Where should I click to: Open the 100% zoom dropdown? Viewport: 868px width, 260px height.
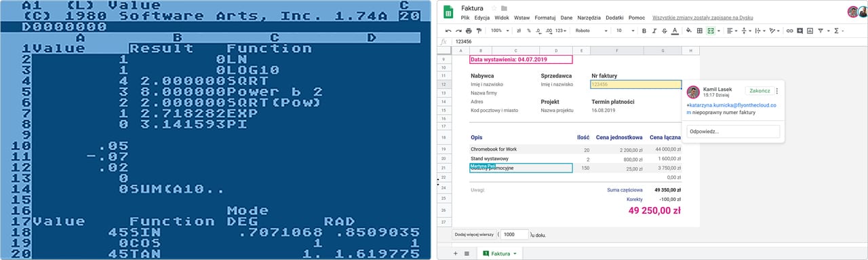[500, 31]
